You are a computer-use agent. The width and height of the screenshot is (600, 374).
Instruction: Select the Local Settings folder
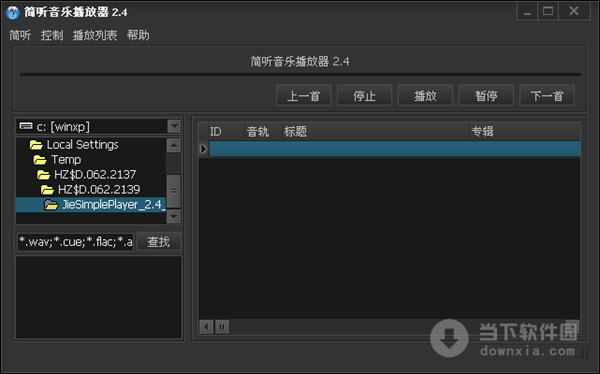coord(82,145)
